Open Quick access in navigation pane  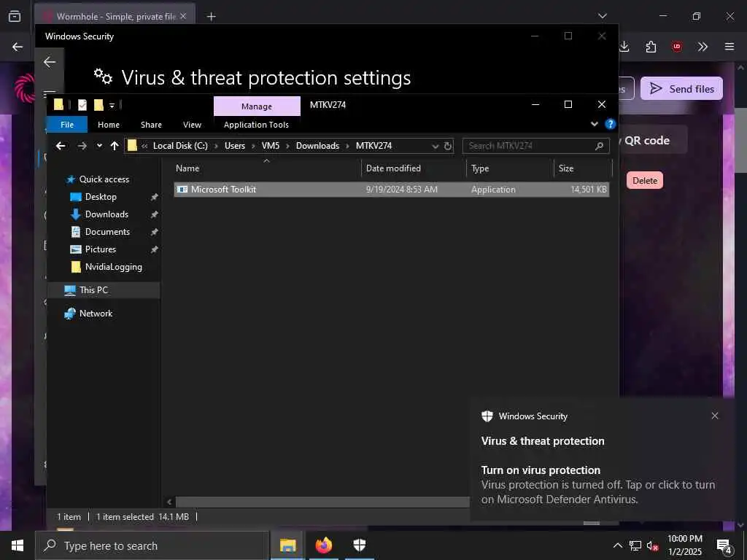[x=104, y=179]
